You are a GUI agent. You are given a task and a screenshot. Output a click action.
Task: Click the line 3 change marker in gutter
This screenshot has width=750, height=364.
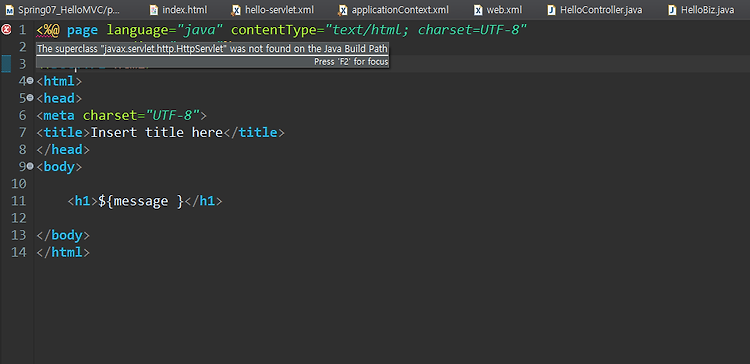6,64
